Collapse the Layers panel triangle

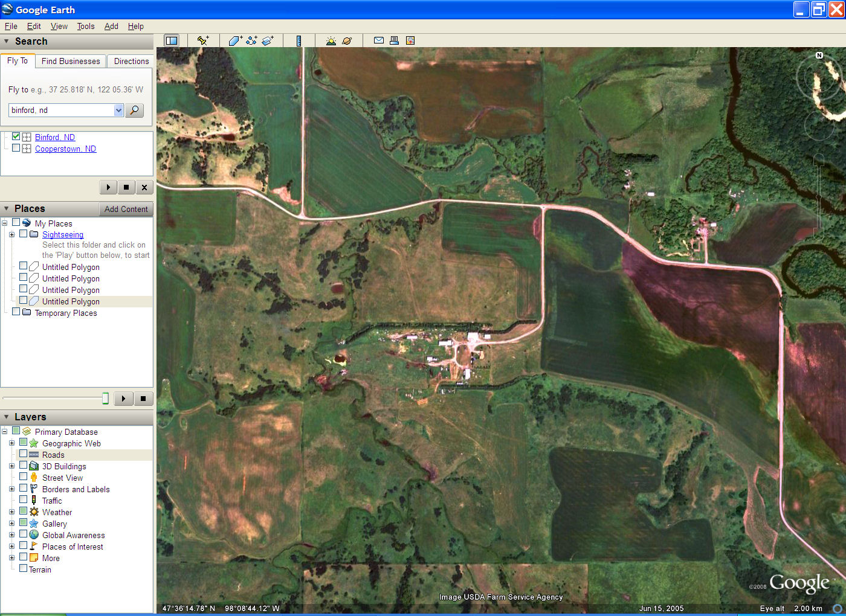point(7,417)
